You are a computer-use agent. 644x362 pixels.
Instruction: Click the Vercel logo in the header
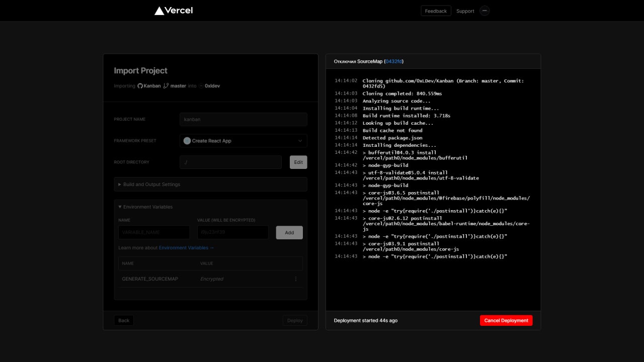pyautogui.click(x=174, y=11)
